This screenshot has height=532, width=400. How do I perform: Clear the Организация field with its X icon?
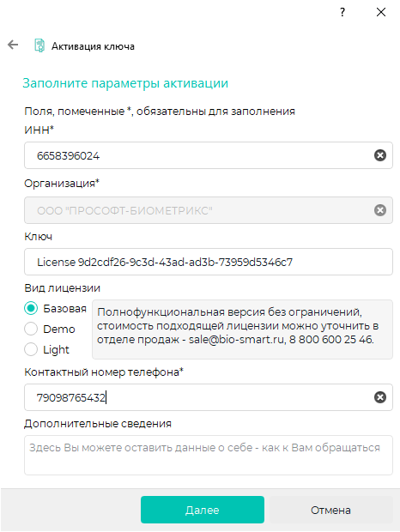(x=380, y=210)
